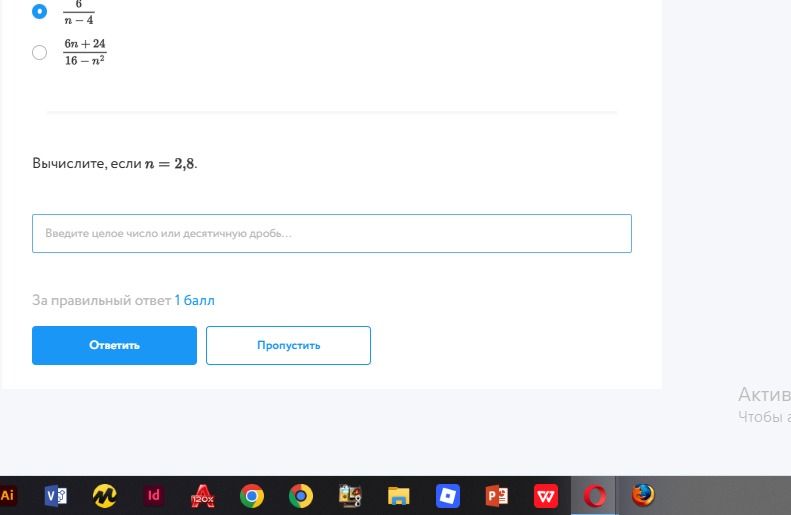The width and height of the screenshot is (791, 515).
Task: Select the 6 over n−4 answer option
Action: click(39, 11)
